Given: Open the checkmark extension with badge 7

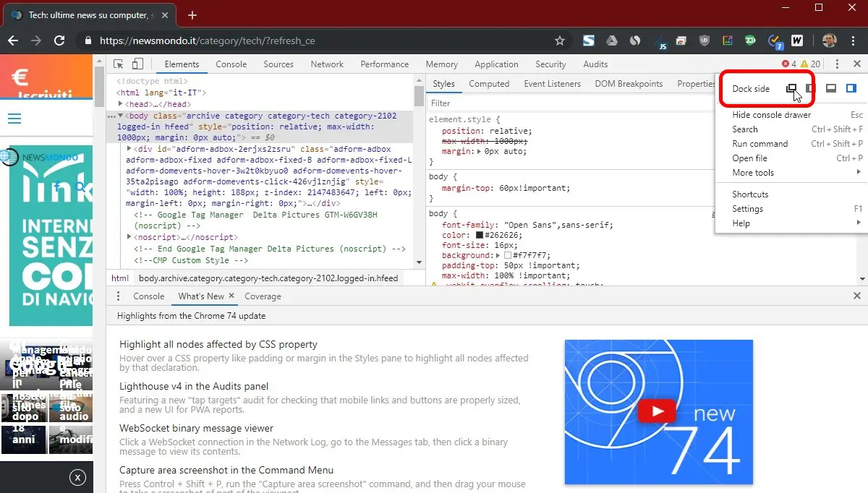Looking at the screenshot, I should pyautogui.click(x=775, y=40).
